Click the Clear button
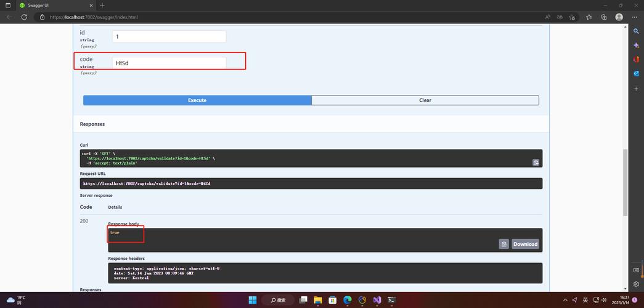The image size is (644, 308). [425, 100]
